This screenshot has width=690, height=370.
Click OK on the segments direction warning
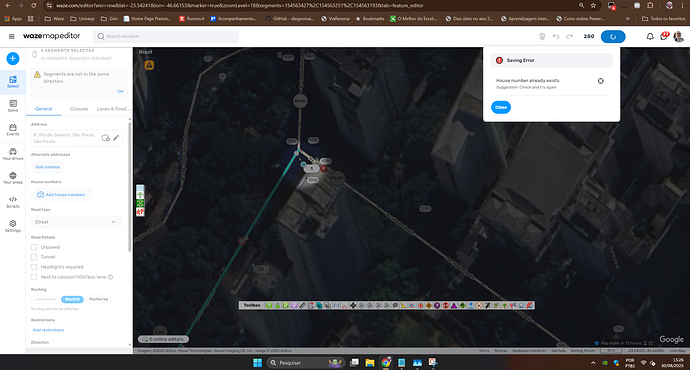[x=120, y=92]
